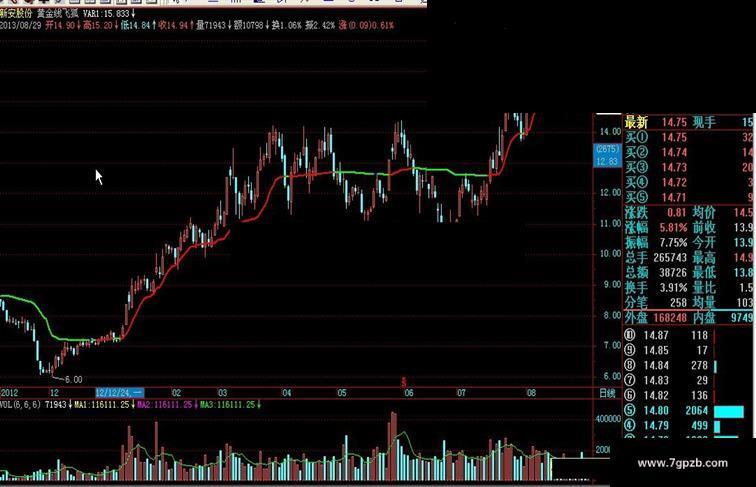The height and width of the screenshot is (487, 756).
Task: Click the 400000 volume axis label
Action: click(x=608, y=419)
